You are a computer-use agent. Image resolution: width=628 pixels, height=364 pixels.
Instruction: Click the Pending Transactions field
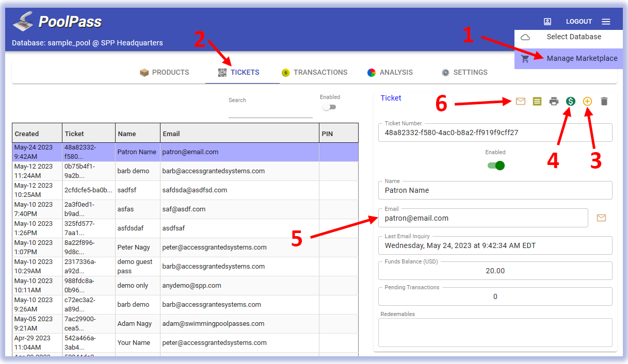(495, 296)
